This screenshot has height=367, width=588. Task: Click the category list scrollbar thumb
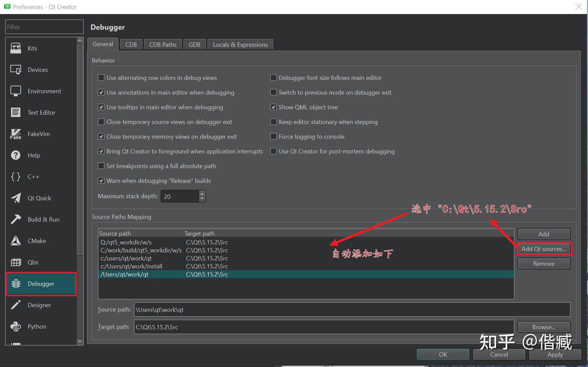pos(80,149)
